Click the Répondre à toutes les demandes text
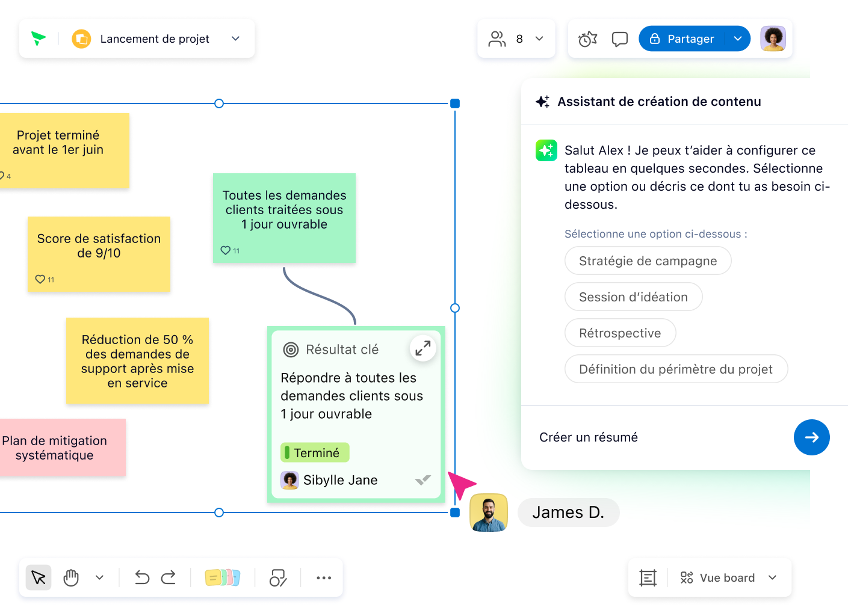 (352, 396)
